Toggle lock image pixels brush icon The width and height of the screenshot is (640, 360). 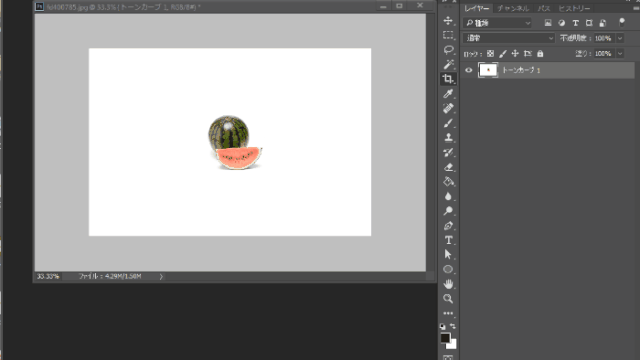tap(503, 53)
